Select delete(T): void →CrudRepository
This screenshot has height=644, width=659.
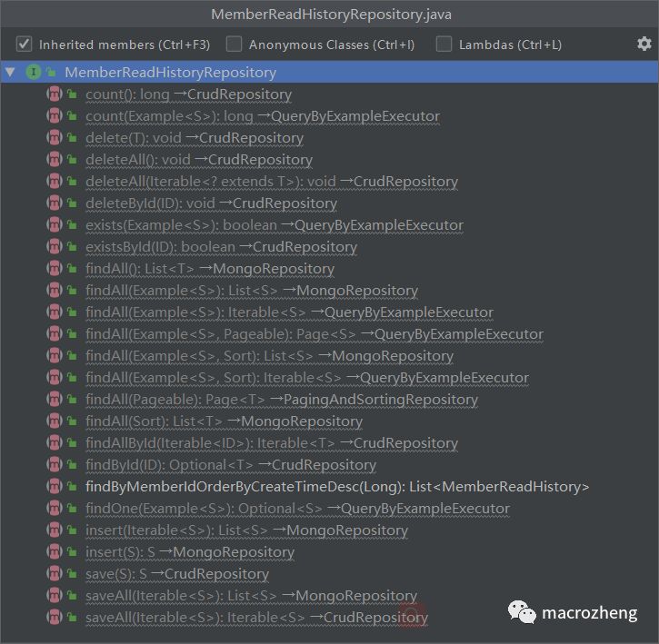coord(195,138)
